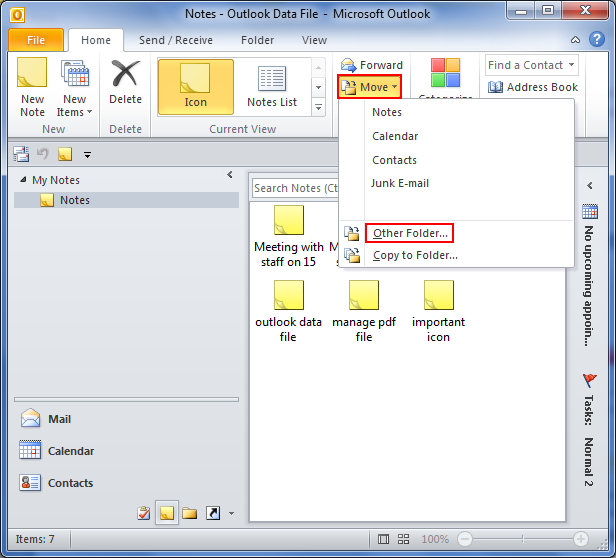Select the manage pdf file note

[364, 311]
